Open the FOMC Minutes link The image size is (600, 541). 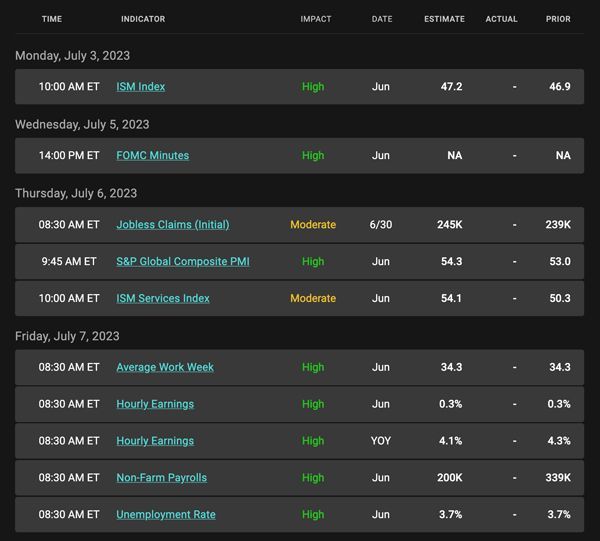click(153, 156)
